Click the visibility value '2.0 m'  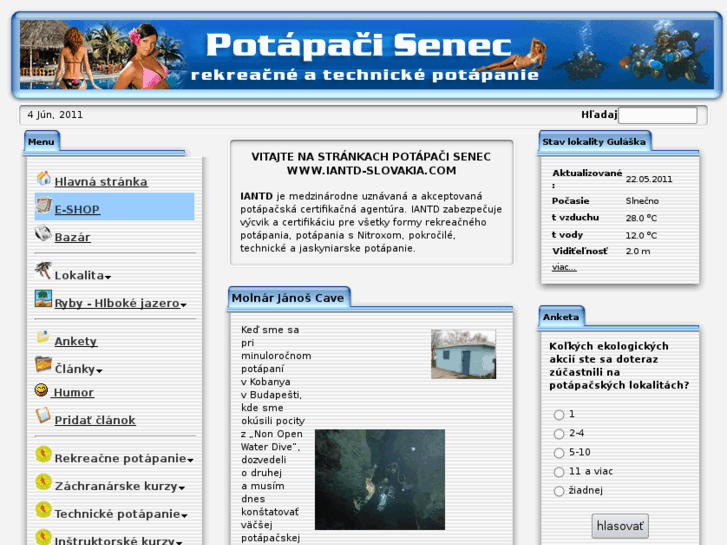click(x=638, y=251)
